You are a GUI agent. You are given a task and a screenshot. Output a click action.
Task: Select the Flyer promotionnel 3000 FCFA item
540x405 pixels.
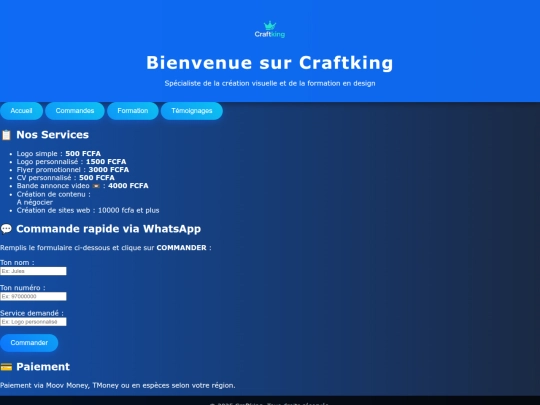[x=73, y=170]
